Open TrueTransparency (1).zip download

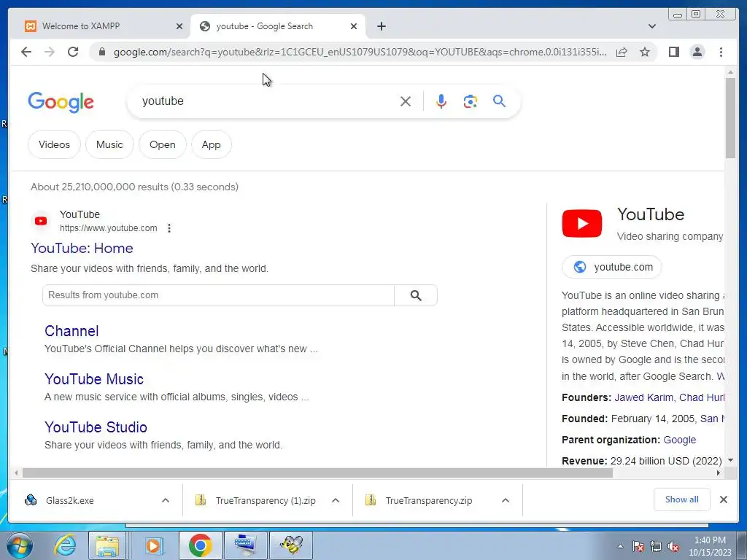pyautogui.click(x=266, y=500)
